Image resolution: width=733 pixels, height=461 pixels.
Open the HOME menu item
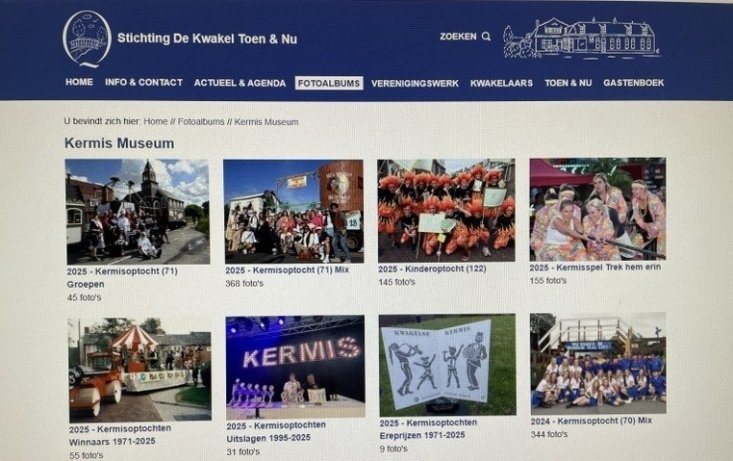coord(79,82)
